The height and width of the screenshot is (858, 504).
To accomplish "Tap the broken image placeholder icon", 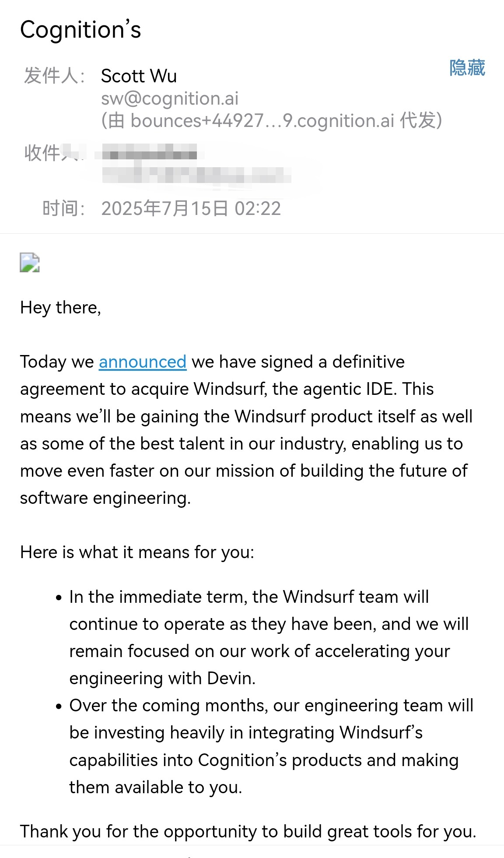I will [30, 263].
